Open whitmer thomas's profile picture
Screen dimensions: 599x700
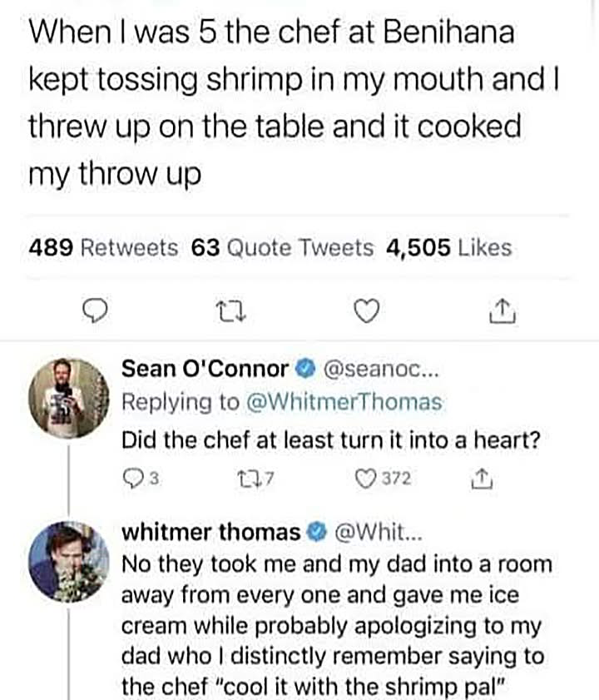(70, 561)
